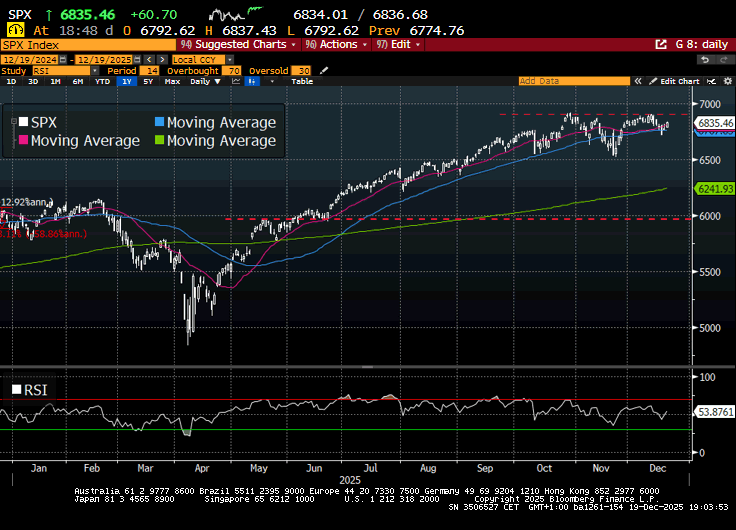Click the redo arrow icon
This screenshot has width=736, height=530.
pos(722,59)
